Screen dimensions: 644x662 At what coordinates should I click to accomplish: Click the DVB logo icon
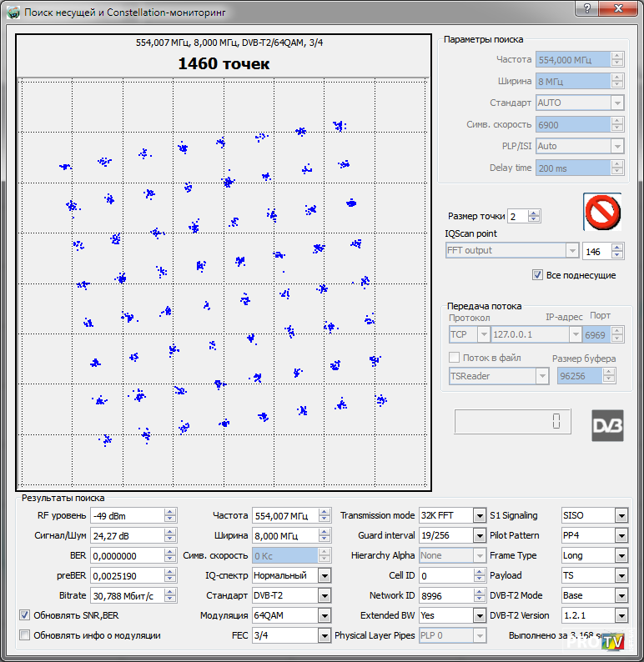(x=607, y=425)
